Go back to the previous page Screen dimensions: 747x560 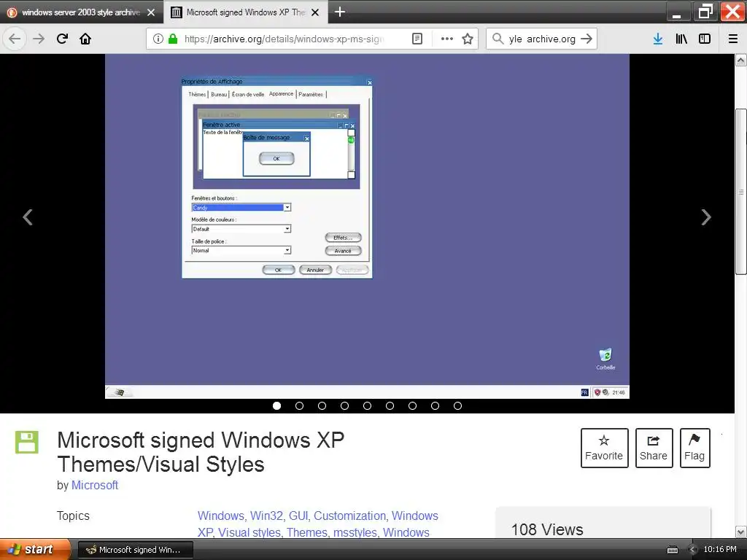(15, 39)
